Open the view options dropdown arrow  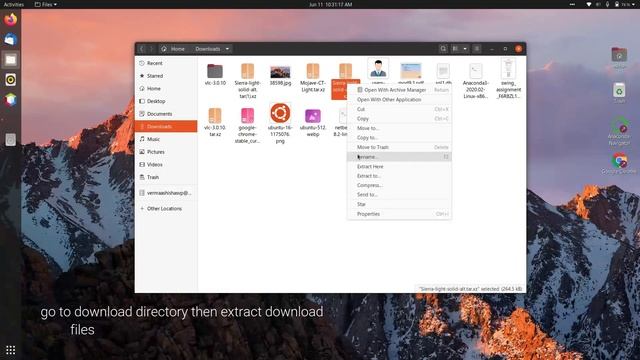coord(465,49)
